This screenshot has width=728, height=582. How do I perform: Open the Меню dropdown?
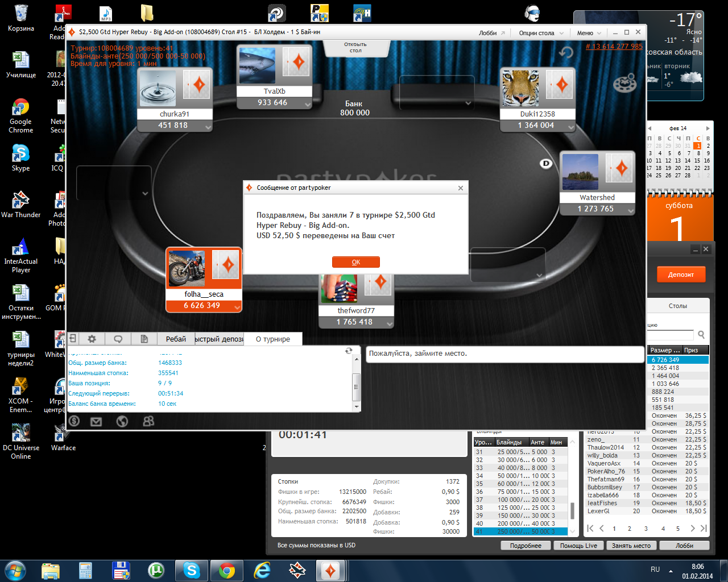click(589, 33)
